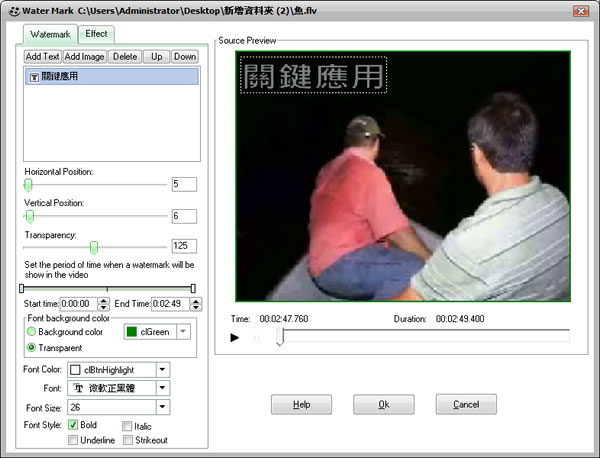Screen dimensions: 600x458
Task: Click the Add Text button
Action: point(42,57)
